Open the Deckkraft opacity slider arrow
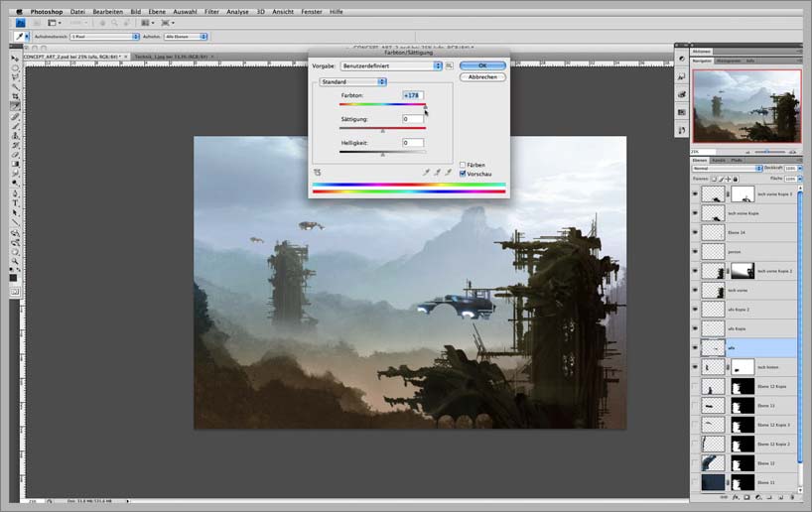Screen dimensions: 812x512 (x=800, y=169)
